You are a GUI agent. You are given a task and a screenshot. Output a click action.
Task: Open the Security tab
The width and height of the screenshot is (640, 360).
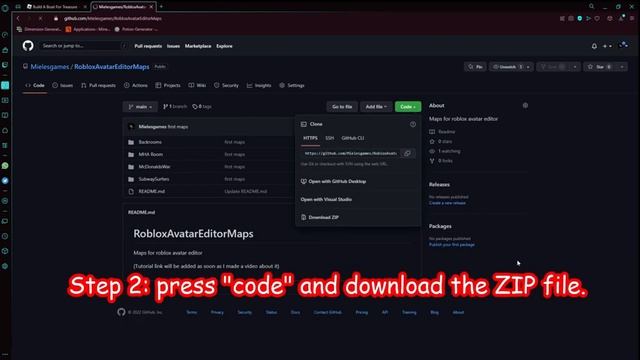226,85
